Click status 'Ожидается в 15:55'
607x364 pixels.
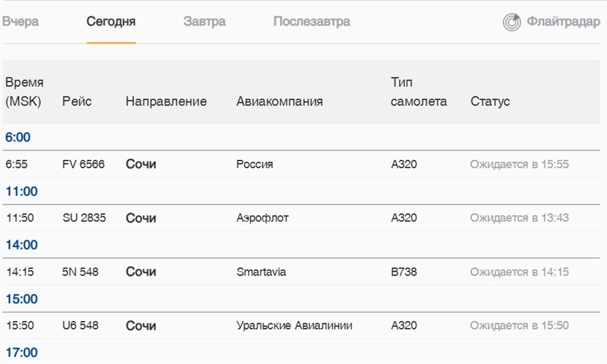click(x=519, y=165)
